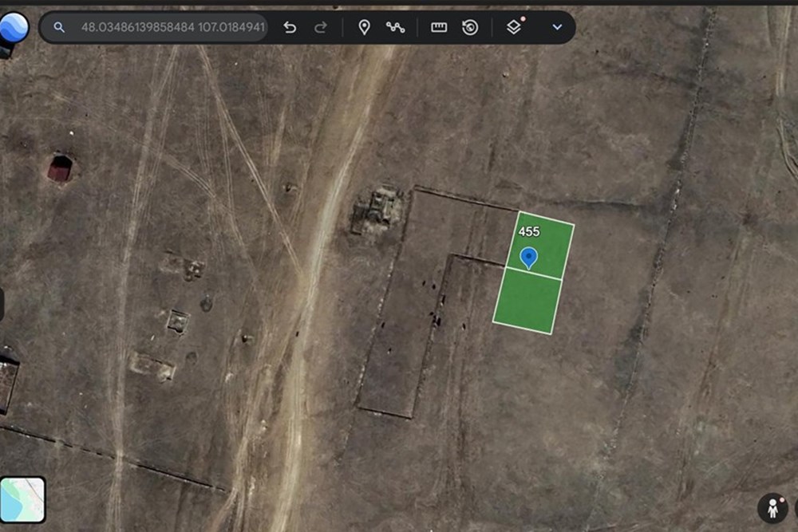
Task: Click the blue placemark pin
Action: click(x=529, y=258)
